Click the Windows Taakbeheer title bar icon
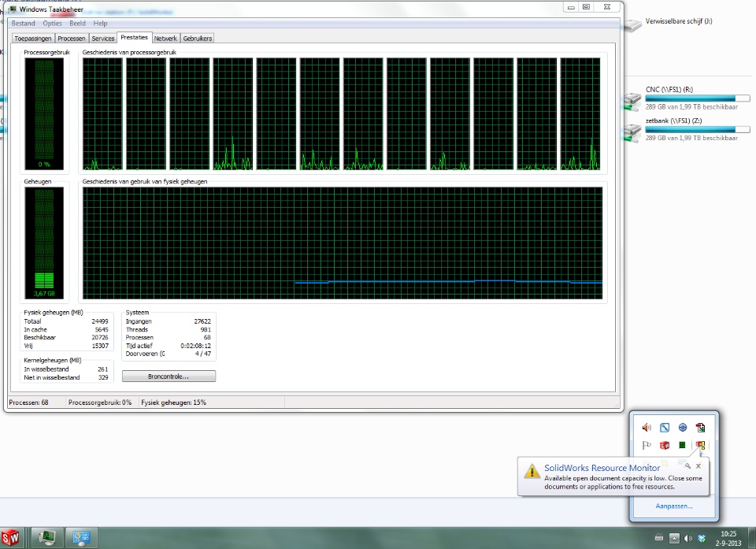Image resolution: width=756 pixels, height=549 pixels. click(x=13, y=9)
